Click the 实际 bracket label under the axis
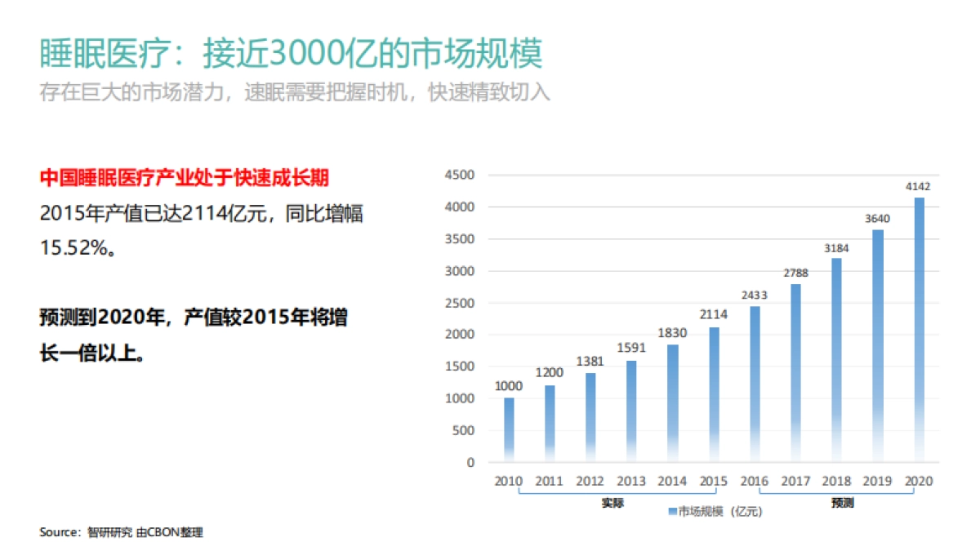The height and width of the screenshot is (551, 980). click(x=612, y=503)
